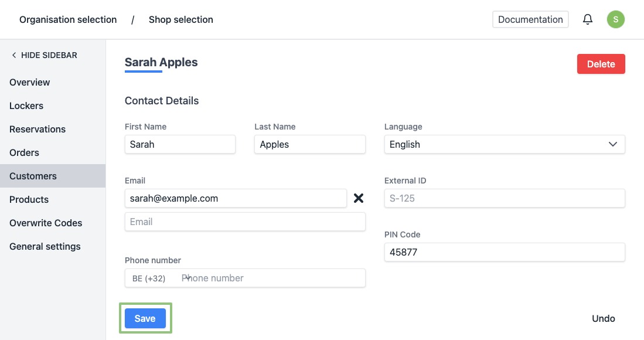
Task: Select Orders in the sidebar
Action: pos(24,152)
